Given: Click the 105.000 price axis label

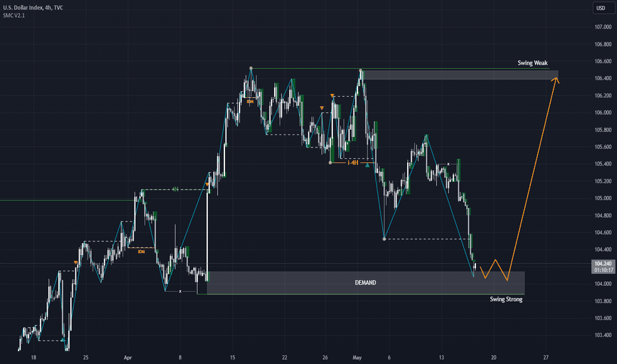Looking at the screenshot, I should [x=603, y=199].
